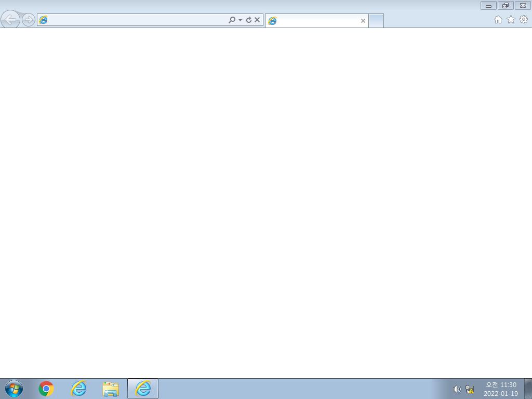Viewport: 532px width, 399px height.
Task: Close the current browser tab
Action: click(x=363, y=21)
